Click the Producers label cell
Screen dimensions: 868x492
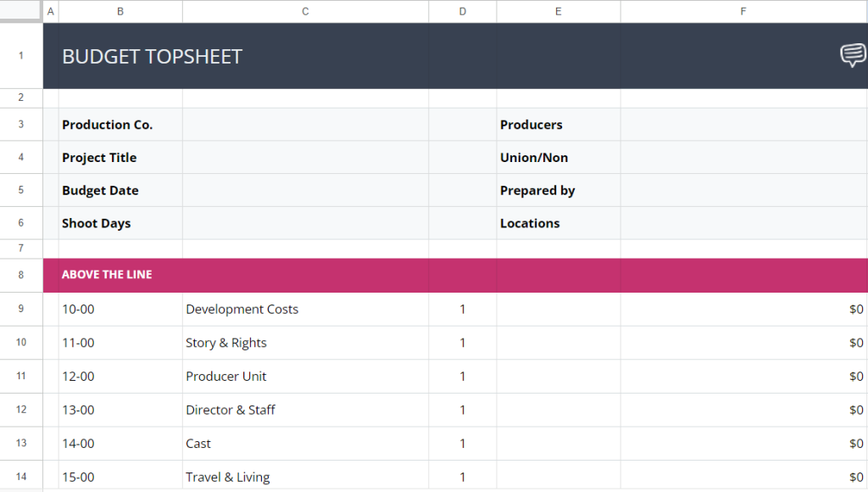pos(558,125)
